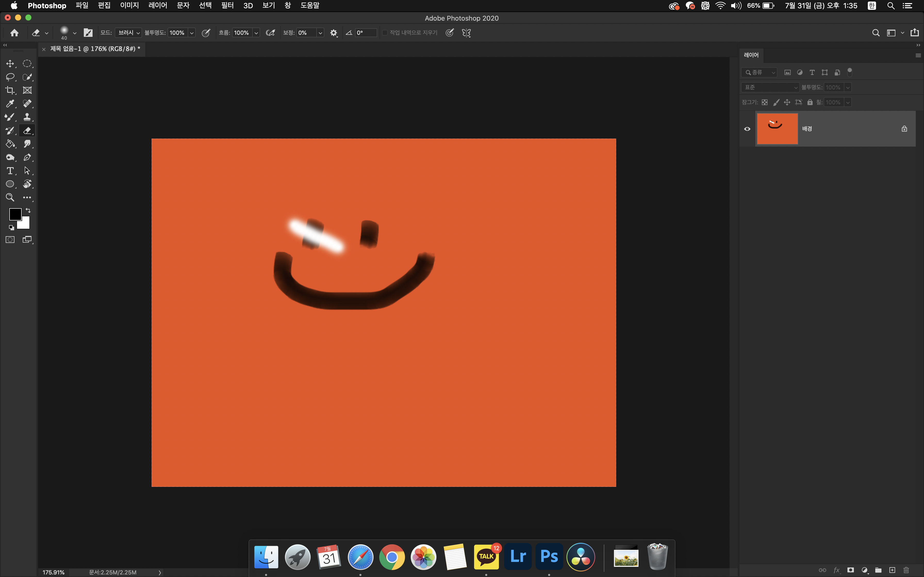Viewport: 924px width, 577px height.
Task: Select the Horizontal Type tool
Action: click(10, 171)
